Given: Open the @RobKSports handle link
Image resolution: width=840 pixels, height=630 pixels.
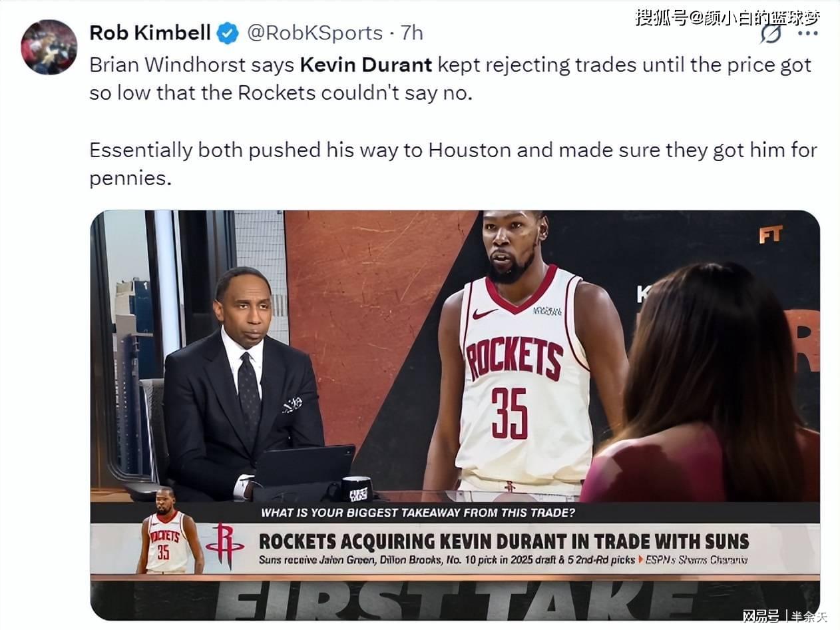Looking at the screenshot, I should [315, 33].
